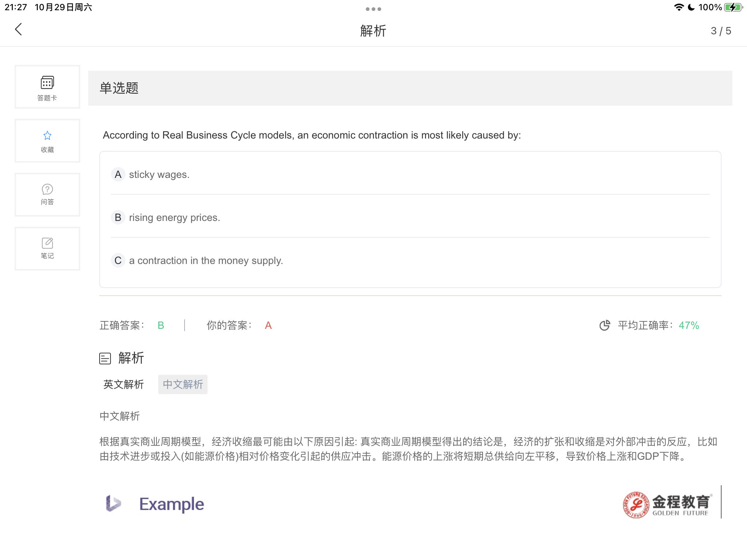Open the answer card (答题卡) icon
747x560 pixels.
click(x=47, y=87)
